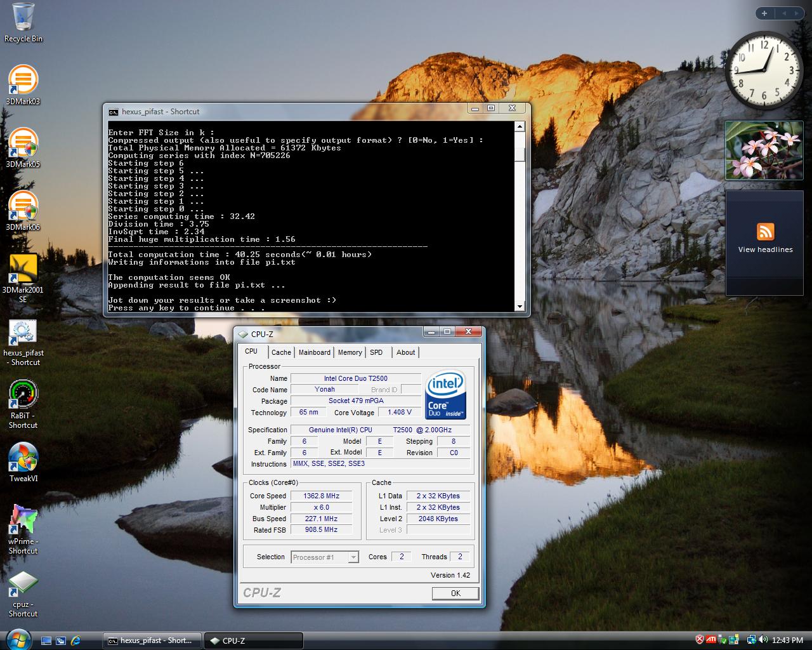Switch to the Memory tab in CPU-Z

pos(350,352)
